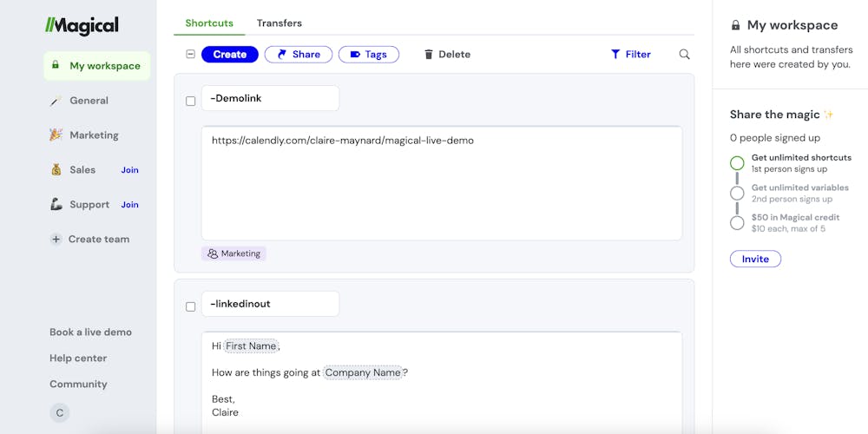Click Create team
The width and height of the screenshot is (868, 434).
99,240
